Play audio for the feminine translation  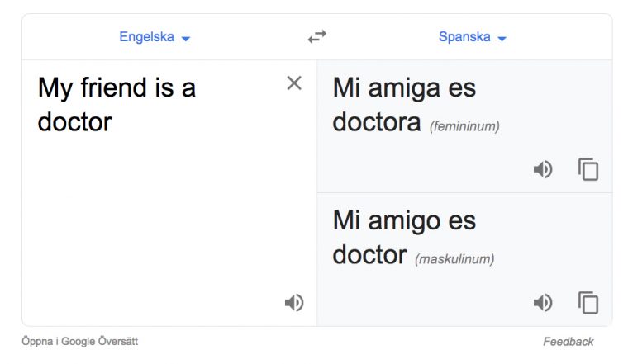543,170
